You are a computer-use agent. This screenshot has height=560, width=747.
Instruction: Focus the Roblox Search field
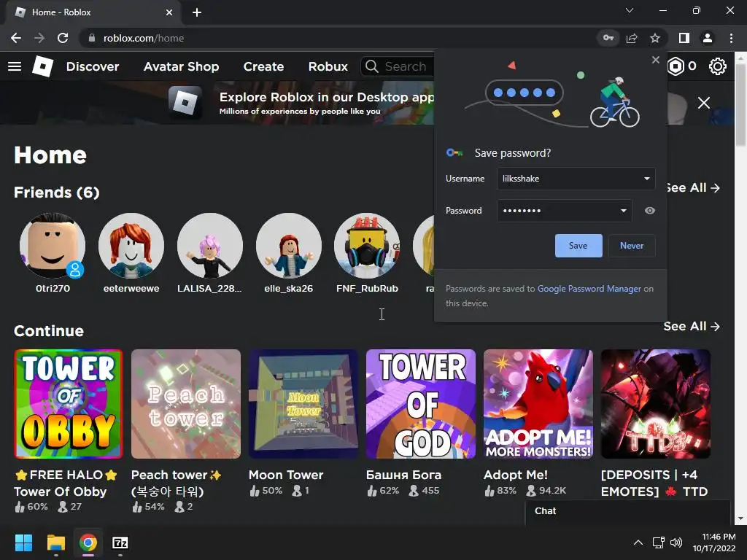point(398,66)
